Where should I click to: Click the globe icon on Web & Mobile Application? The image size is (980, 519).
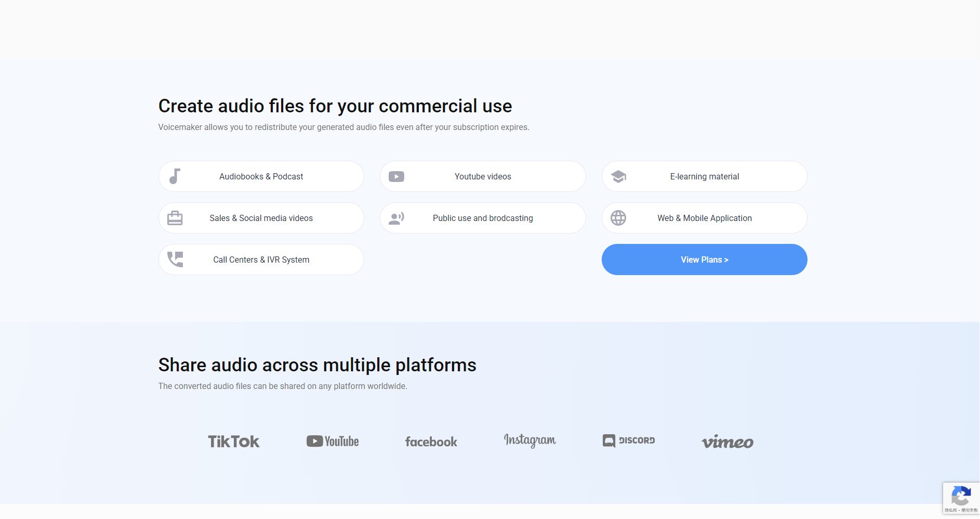point(618,218)
